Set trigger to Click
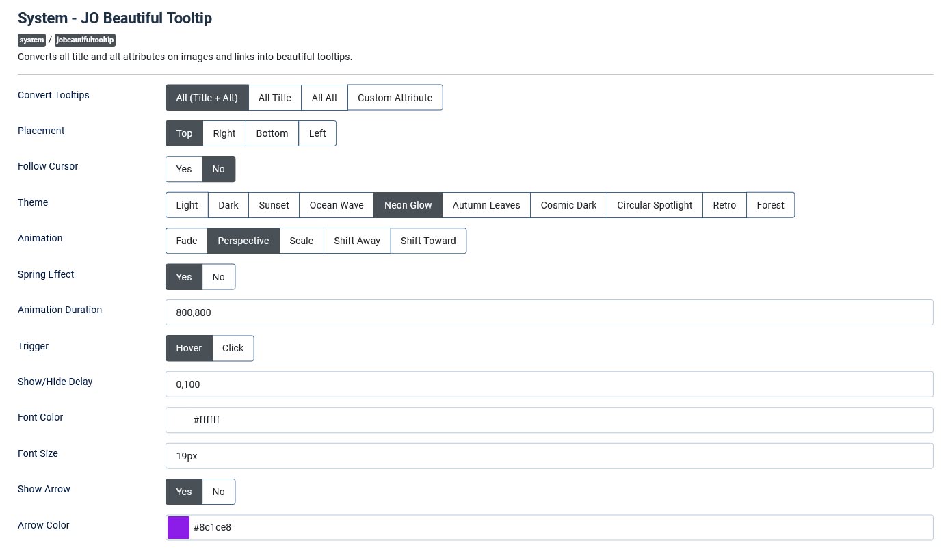 [233, 348]
